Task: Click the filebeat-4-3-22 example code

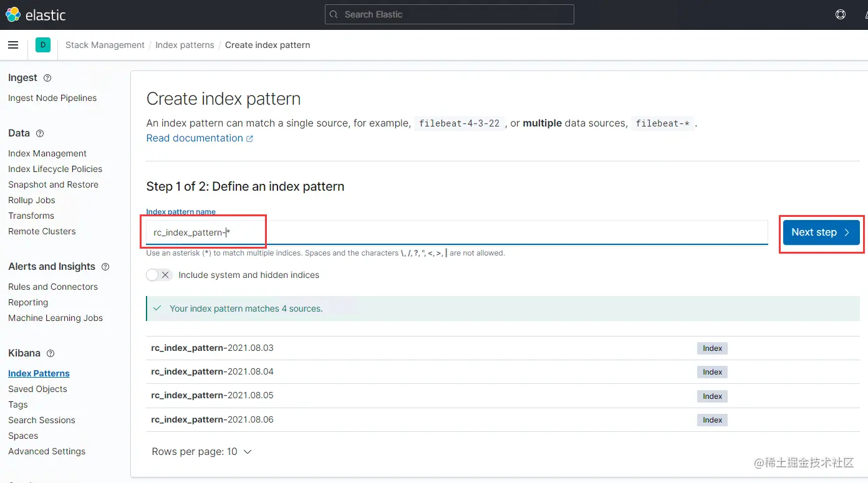Action: (459, 123)
